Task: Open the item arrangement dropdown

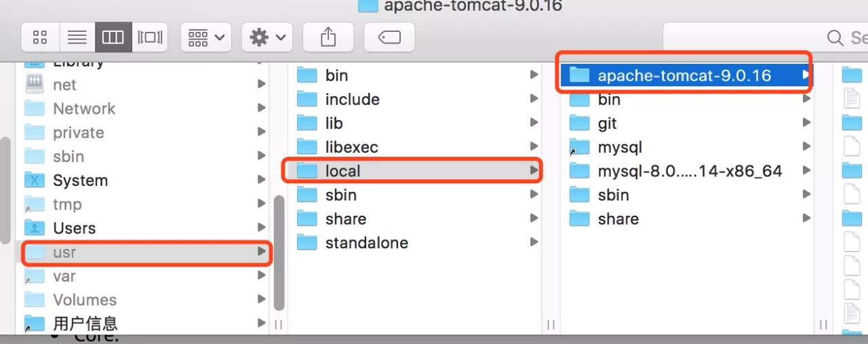Action: [206, 37]
